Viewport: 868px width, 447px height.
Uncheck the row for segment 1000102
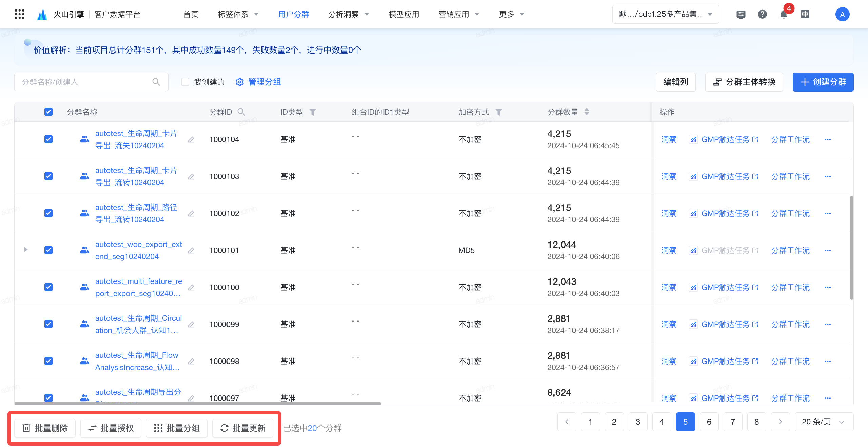coord(48,213)
